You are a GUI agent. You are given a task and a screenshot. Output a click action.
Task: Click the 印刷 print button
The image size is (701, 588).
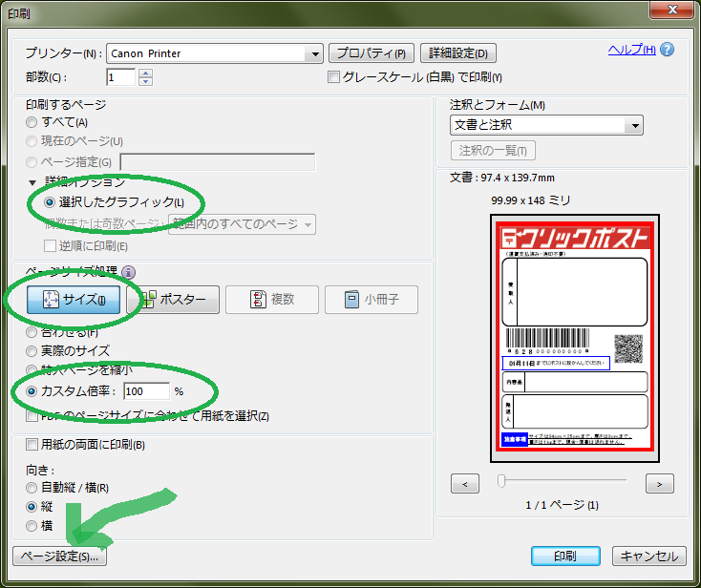[x=565, y=556]
